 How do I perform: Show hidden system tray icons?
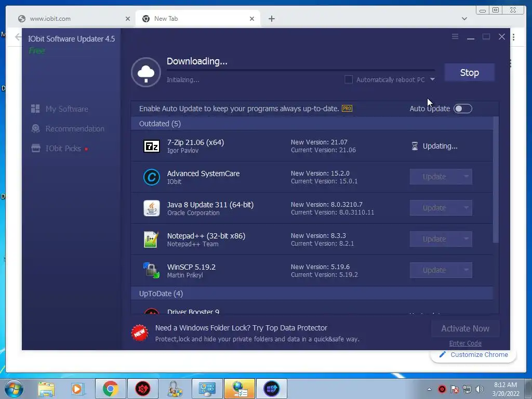click(x=429, y=389)
